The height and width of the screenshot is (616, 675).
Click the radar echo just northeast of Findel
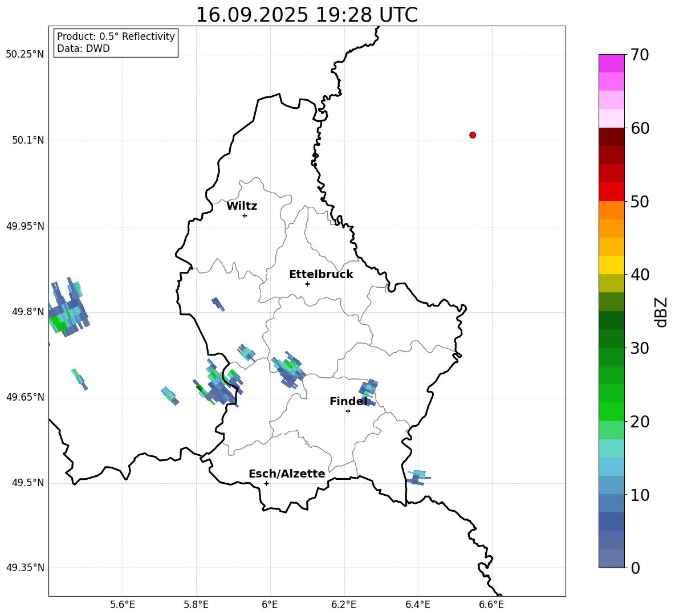tap(369, 392)
